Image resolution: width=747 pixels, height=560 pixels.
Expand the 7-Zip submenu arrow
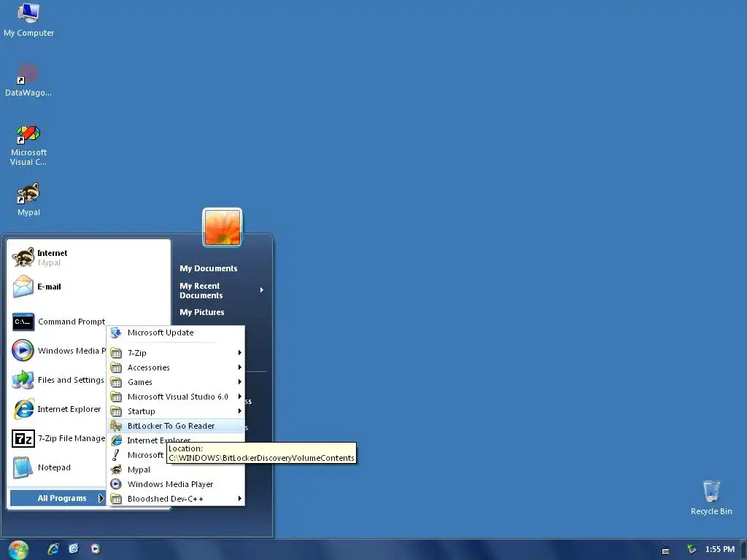click(239, 353)
